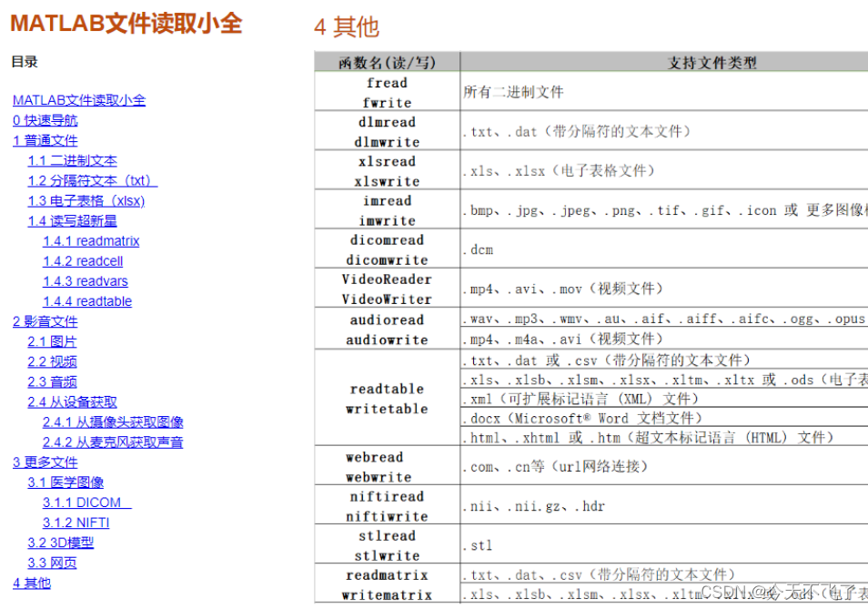Select the fread table cell text
The image size is (868, 609).
(387, 83)
